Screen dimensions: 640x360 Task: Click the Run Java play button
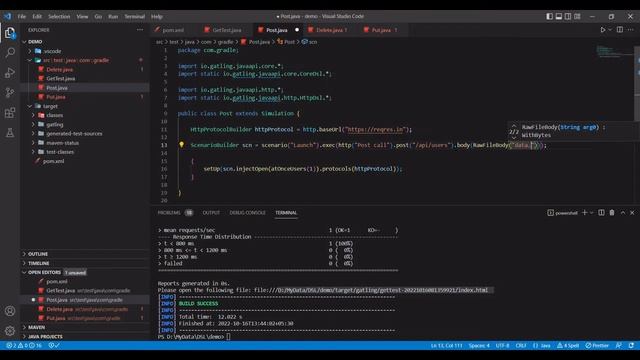602,30
